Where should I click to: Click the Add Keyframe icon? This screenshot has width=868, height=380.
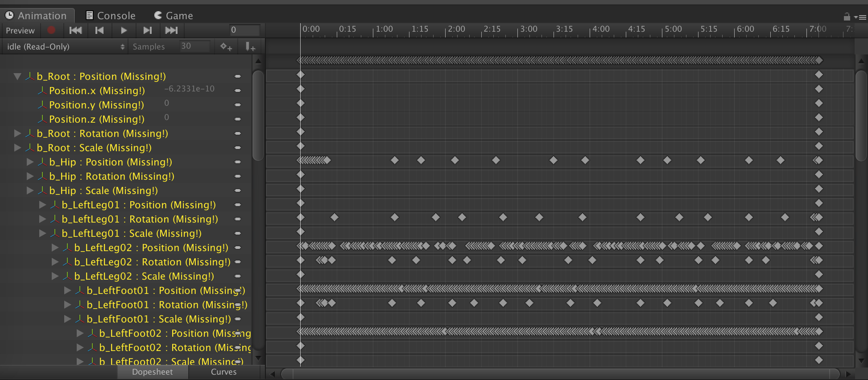point(226,46)
